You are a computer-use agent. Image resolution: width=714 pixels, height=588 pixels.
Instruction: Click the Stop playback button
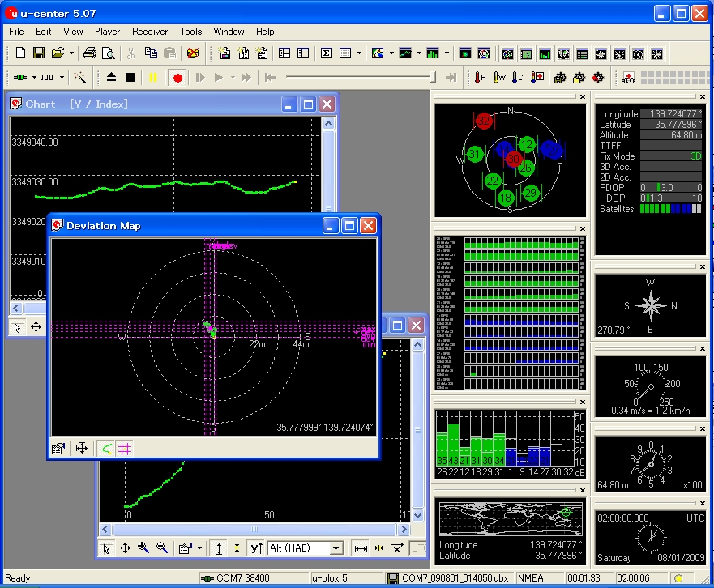[130, 78]
